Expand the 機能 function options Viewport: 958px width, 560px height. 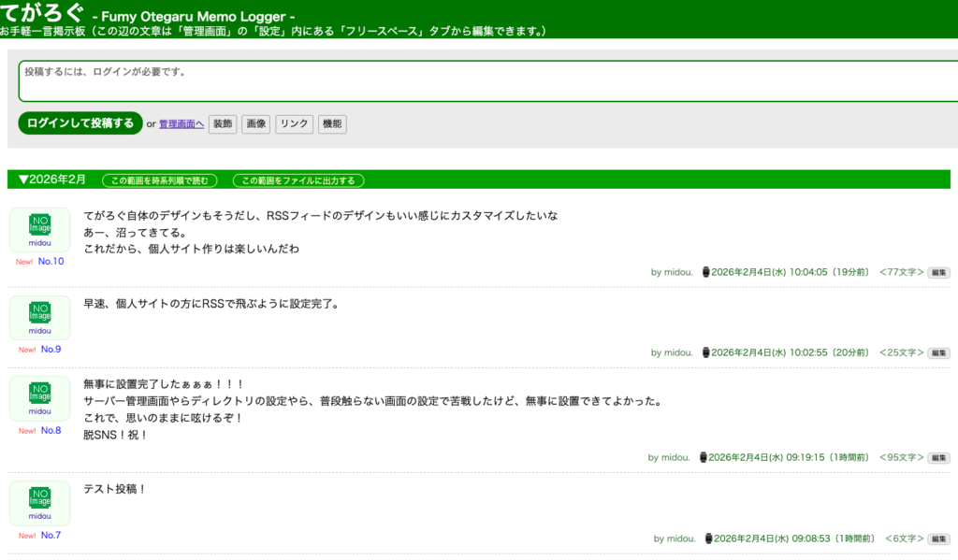332,124
